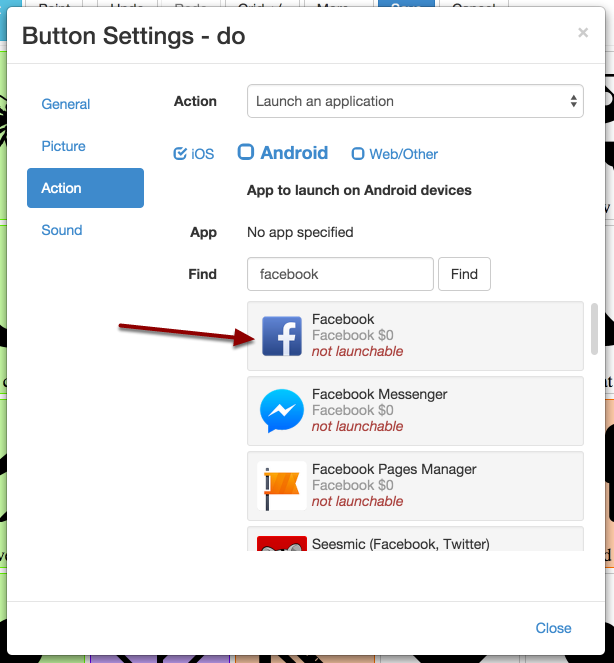
Task: Click the 'Facebook Pages Manager' result title
Action: tap(394, 469)
